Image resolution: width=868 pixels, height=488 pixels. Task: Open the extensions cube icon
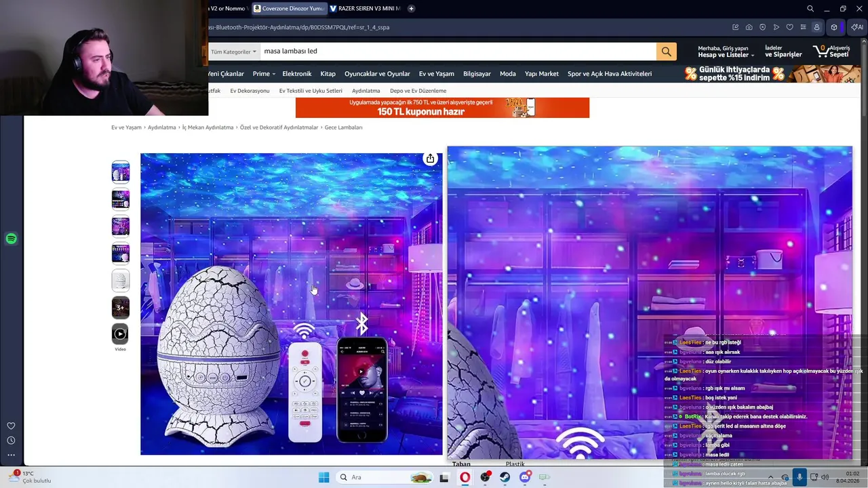coord(834,27)
